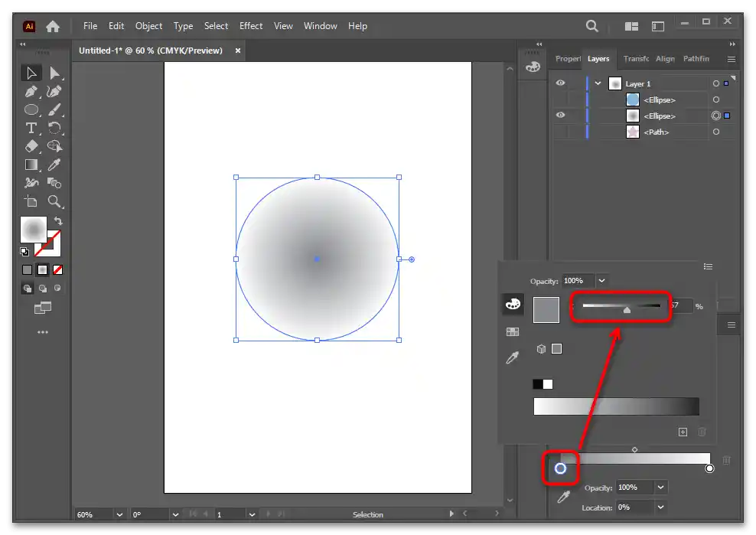The width and height of the screenshot is (756, 535).
Task: Select the Pen tool
Action: 31,92
